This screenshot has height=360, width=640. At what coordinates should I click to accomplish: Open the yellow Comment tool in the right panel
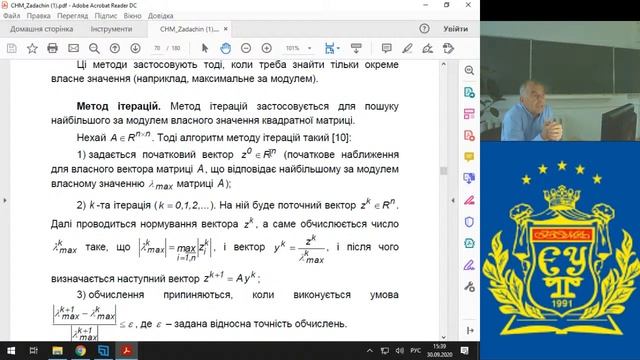click(x=469, y=157)
